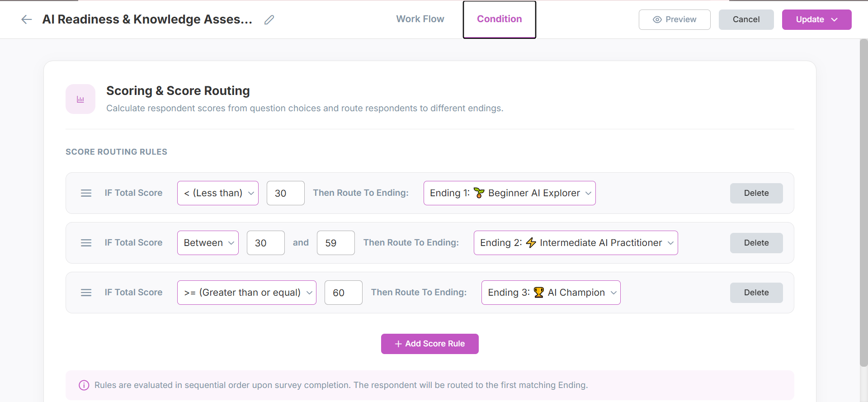The width and height of the screenshot is (868, 402).
Task: Click the 'and' label in the Between rule
Action: [301, 243]
